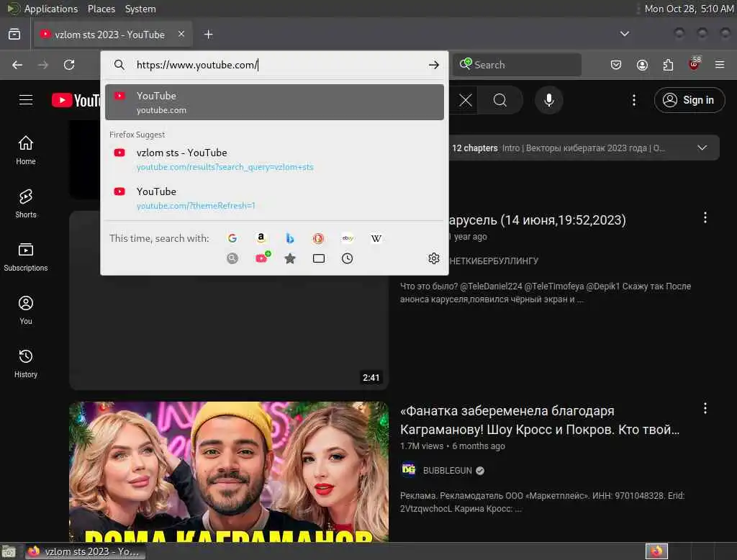Image resolution: width=737 pixels, height=560 pixels.
Task: Add YouTube as a search engine
Action: (x=262, y=258)
